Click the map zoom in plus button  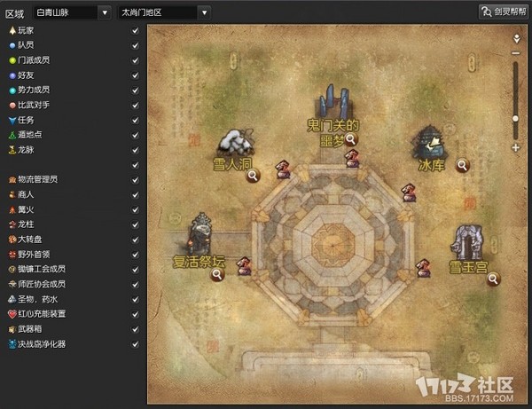point(516,147)
